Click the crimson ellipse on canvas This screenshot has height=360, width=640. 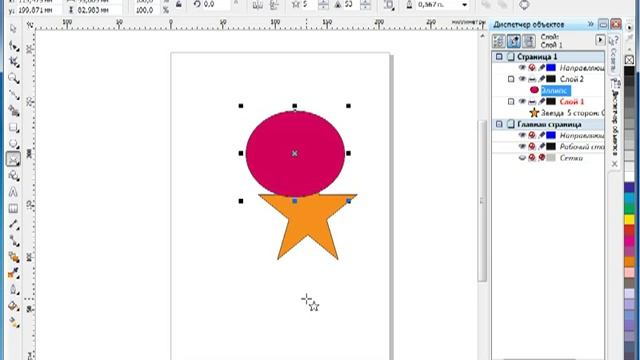(295, 153)
